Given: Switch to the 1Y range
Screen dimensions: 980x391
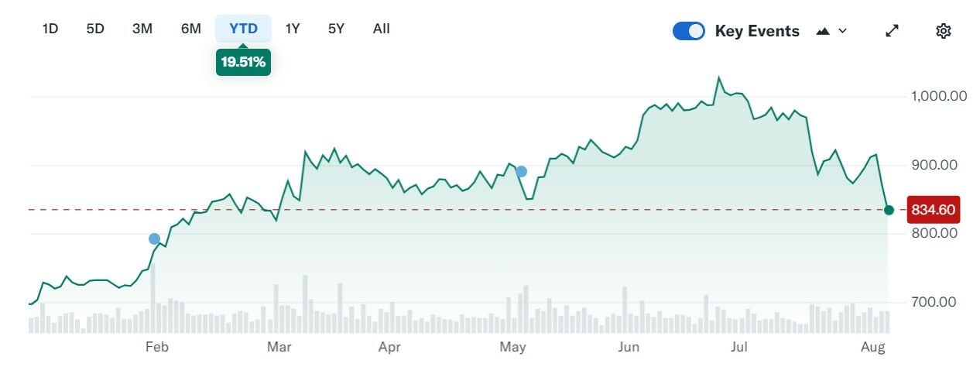Looking at the screenshot, I should [x=293, y=29].
